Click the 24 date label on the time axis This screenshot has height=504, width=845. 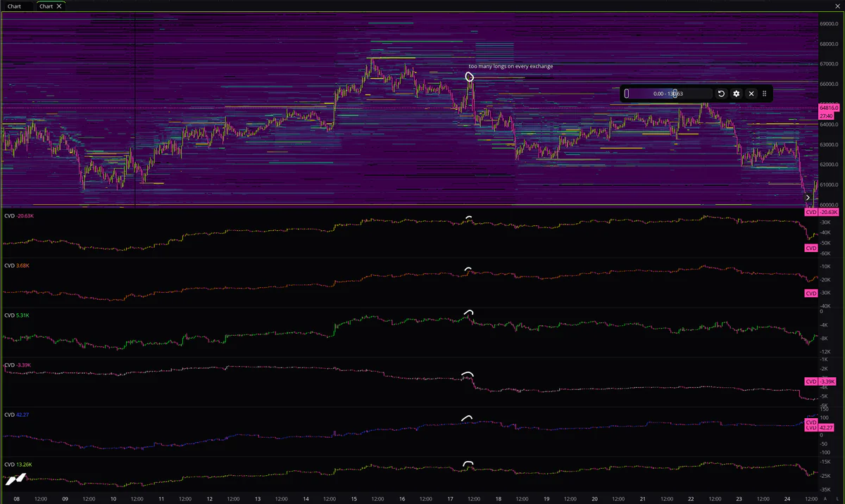coord(788,498)
